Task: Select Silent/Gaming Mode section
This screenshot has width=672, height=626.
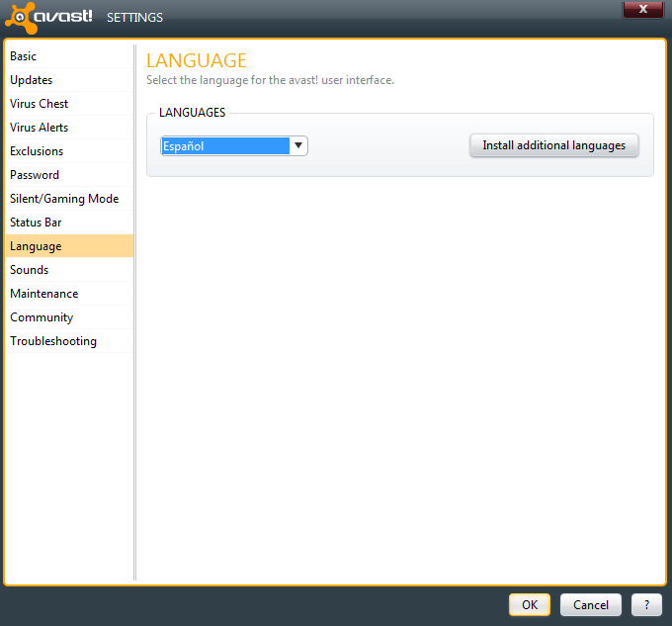Action: (69, 199)
